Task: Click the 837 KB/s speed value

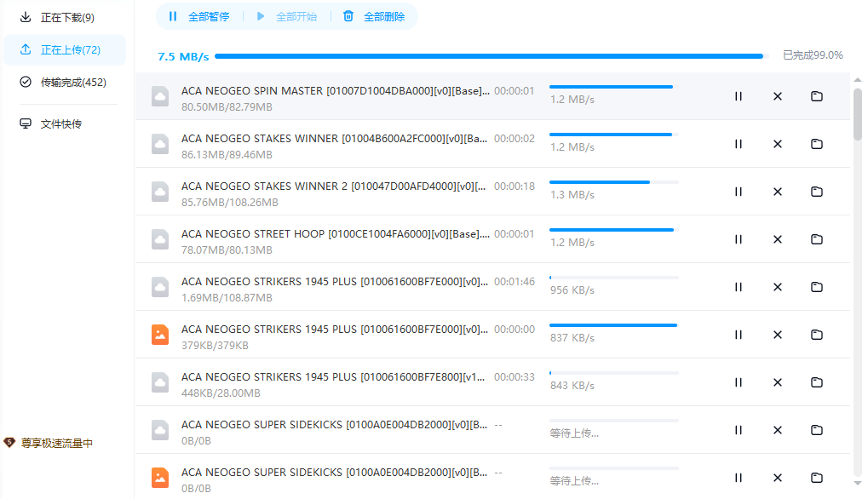Action: pyautogui.click(x=572, y=337)
